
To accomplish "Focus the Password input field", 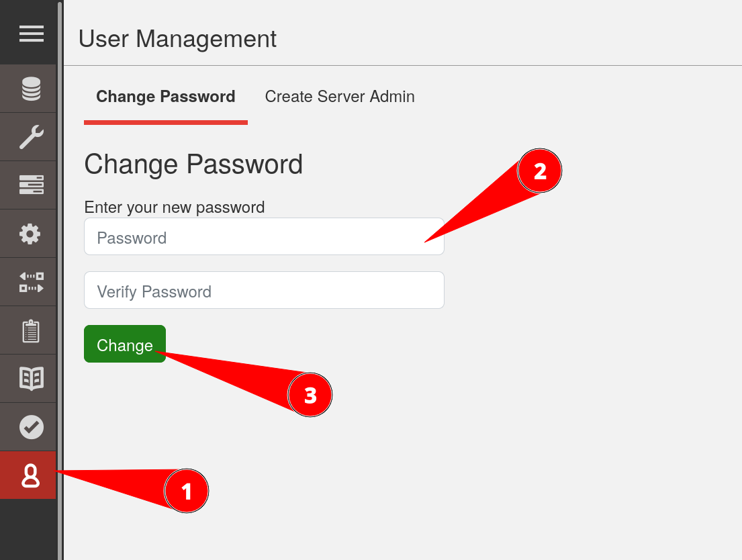I will click(264, 237).
